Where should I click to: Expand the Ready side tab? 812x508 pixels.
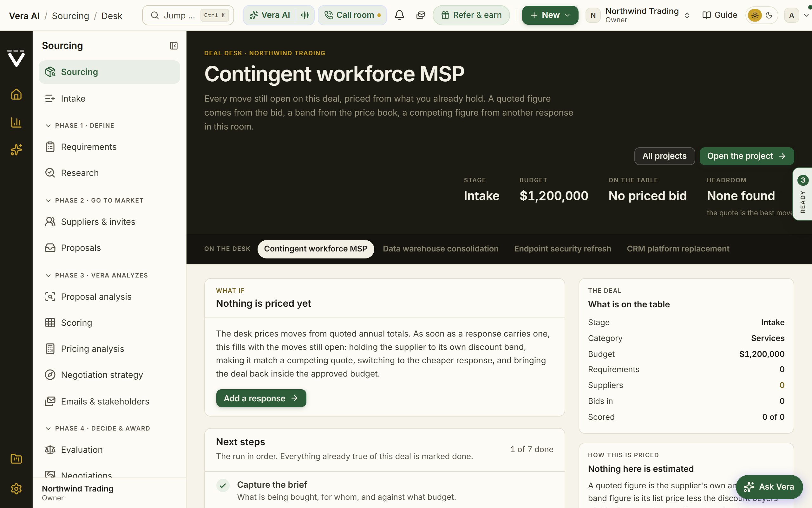[x=802, y=194]
